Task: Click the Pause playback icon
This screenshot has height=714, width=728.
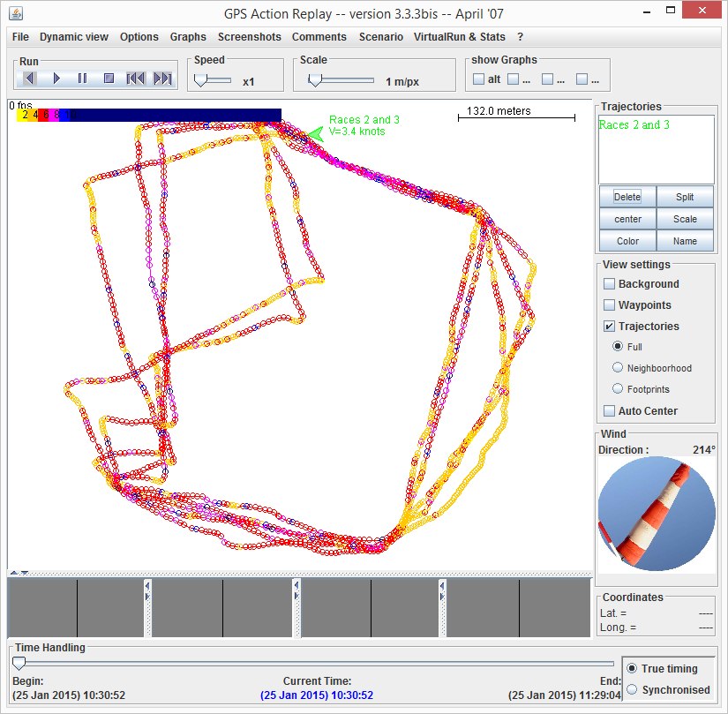Action: [x=82, y=79]
